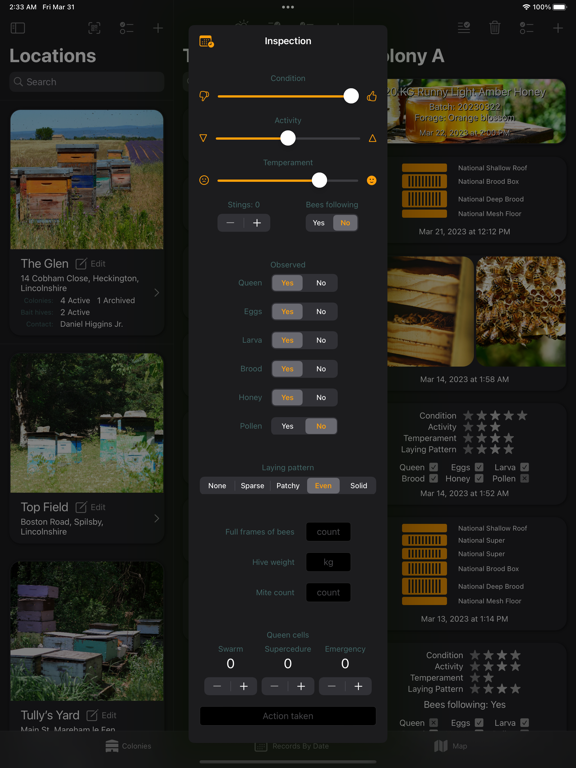Viewport: 576px width, 768px height.
Task: Open the inspection date calendar icon
Action: tap(206, 41)
